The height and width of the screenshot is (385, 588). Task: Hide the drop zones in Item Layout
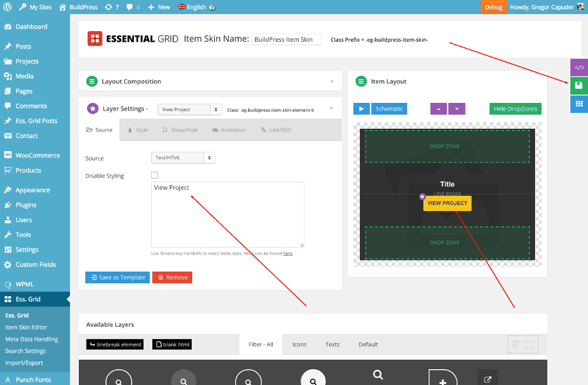coord(515,109)
